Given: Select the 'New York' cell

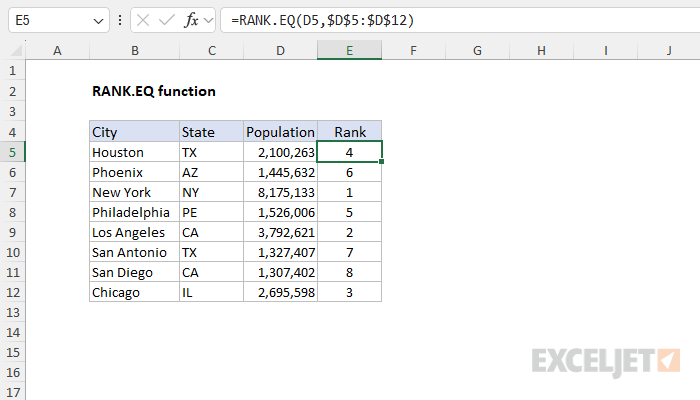Looking at the screenshot, I should click(134, 192).
